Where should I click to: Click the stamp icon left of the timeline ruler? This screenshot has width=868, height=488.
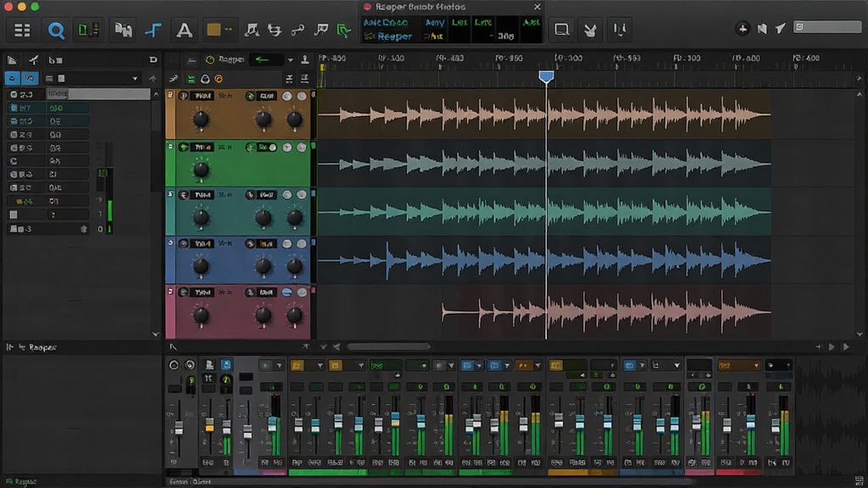point(304,60)
